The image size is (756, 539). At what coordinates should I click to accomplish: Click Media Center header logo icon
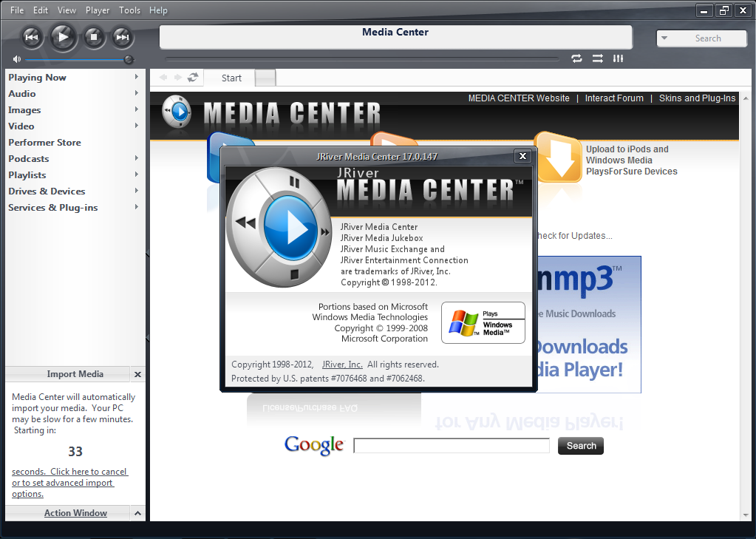(177, 112)
